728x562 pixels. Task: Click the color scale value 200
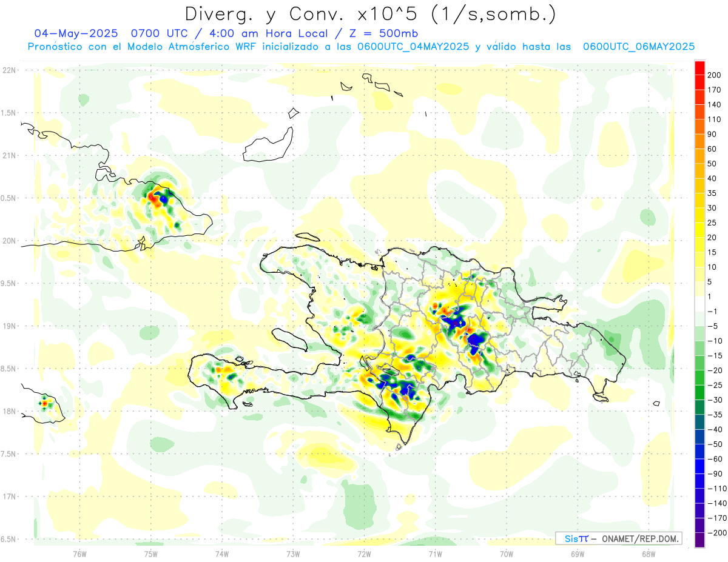pos(715,75)
